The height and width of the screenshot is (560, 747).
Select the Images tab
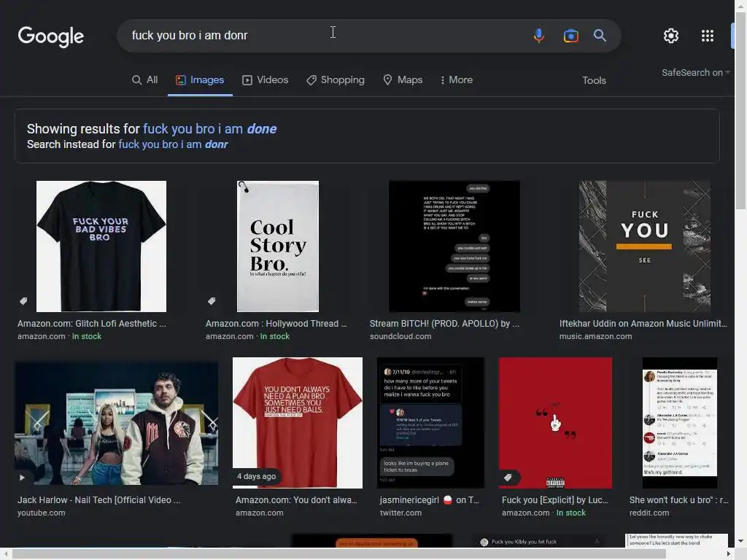(200, 80)
